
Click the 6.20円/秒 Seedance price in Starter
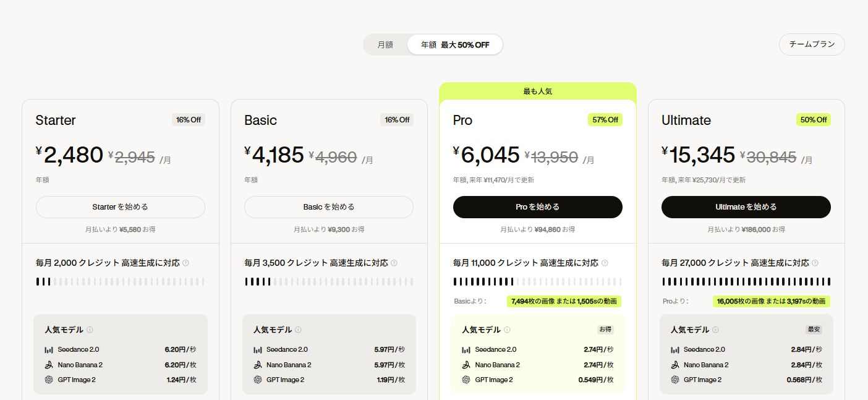coord(181,349)
